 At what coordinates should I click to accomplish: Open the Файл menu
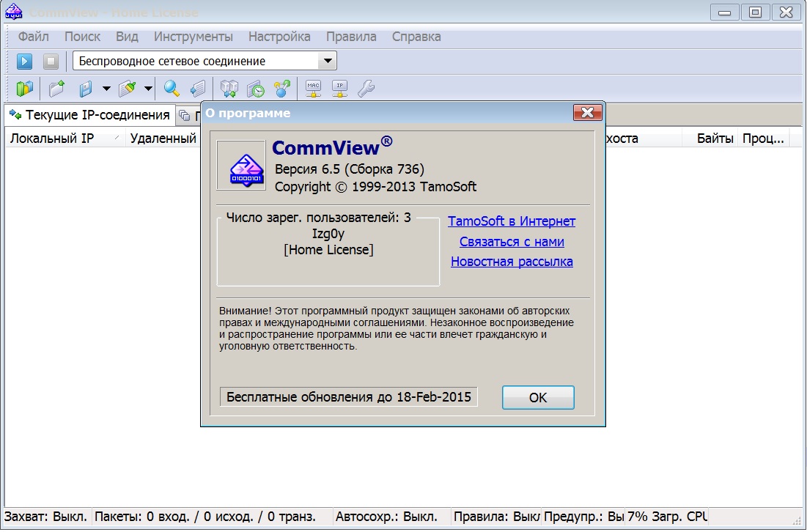(x=34, y=37)
